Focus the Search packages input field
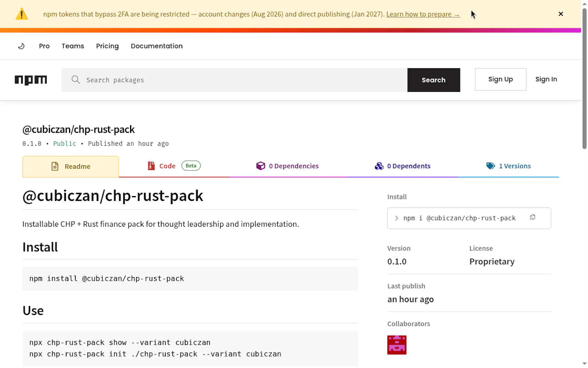The height and width of the screenshot is (368, 588). (234, 80)
